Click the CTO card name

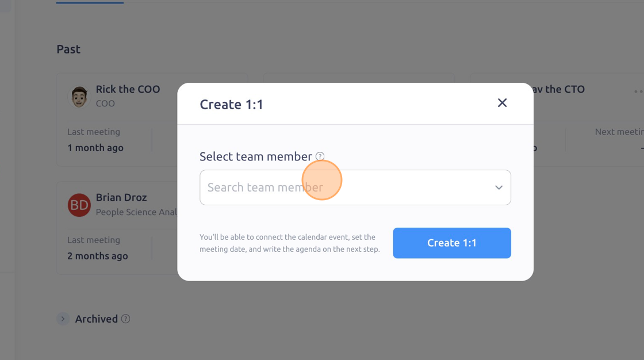(559, 89)
